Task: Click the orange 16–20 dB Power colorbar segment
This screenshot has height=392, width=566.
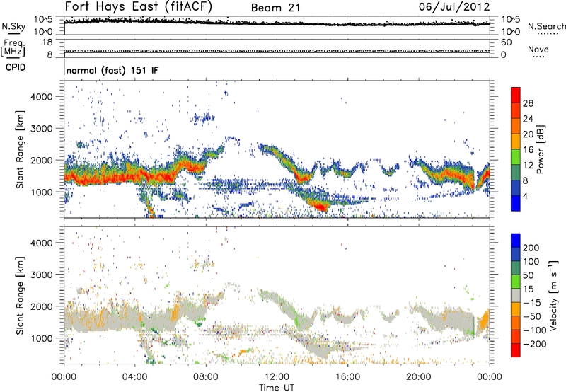Action: 516,142
